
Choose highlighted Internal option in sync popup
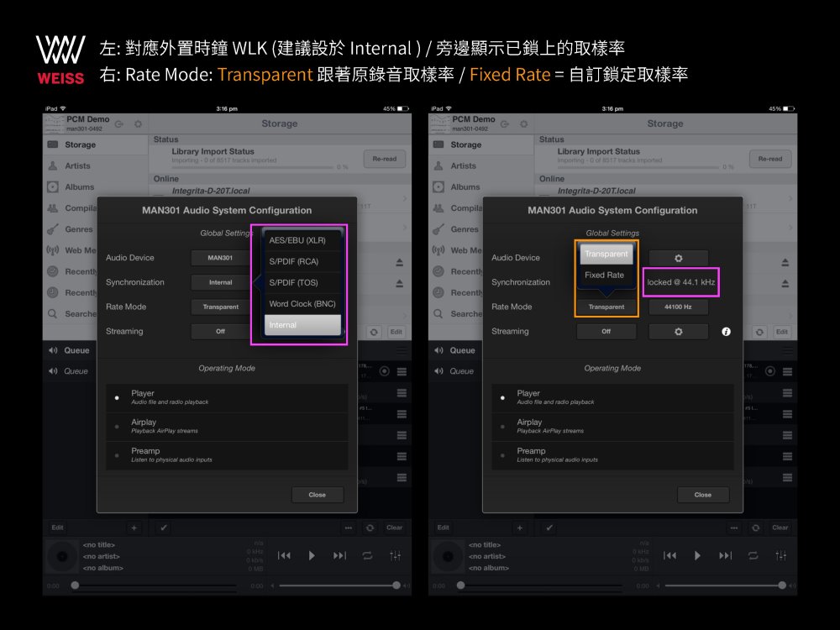[302, 325]
